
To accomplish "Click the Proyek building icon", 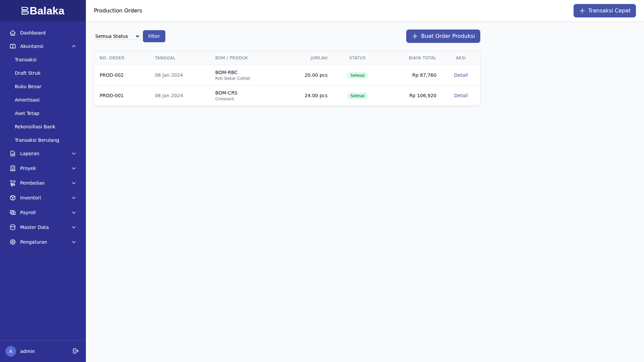I will pos(13,168).
